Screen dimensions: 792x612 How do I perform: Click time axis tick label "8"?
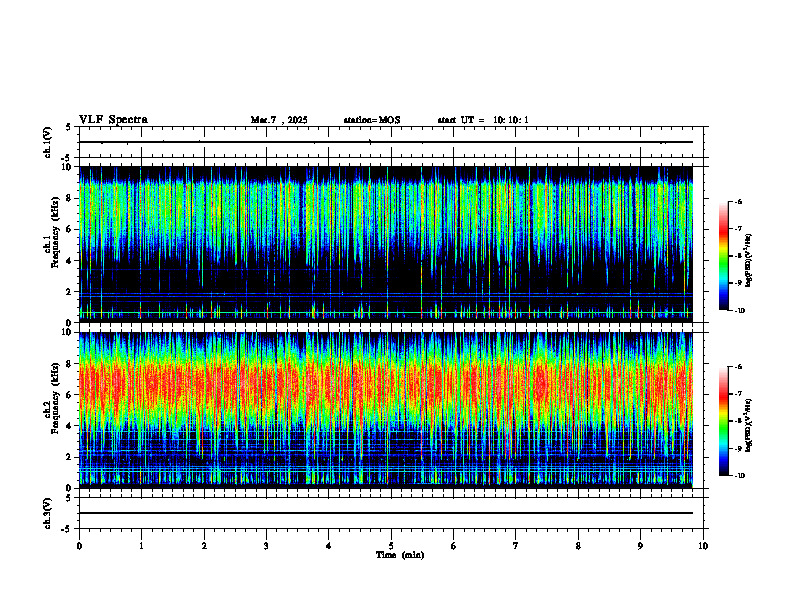(578, 546)
